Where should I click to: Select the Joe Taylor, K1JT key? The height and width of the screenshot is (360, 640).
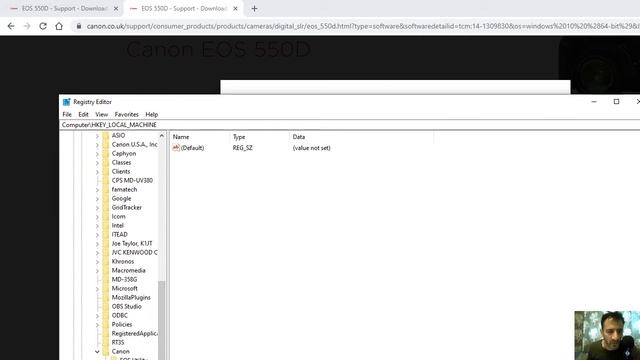pyautogui.click(x=132, y=243)
